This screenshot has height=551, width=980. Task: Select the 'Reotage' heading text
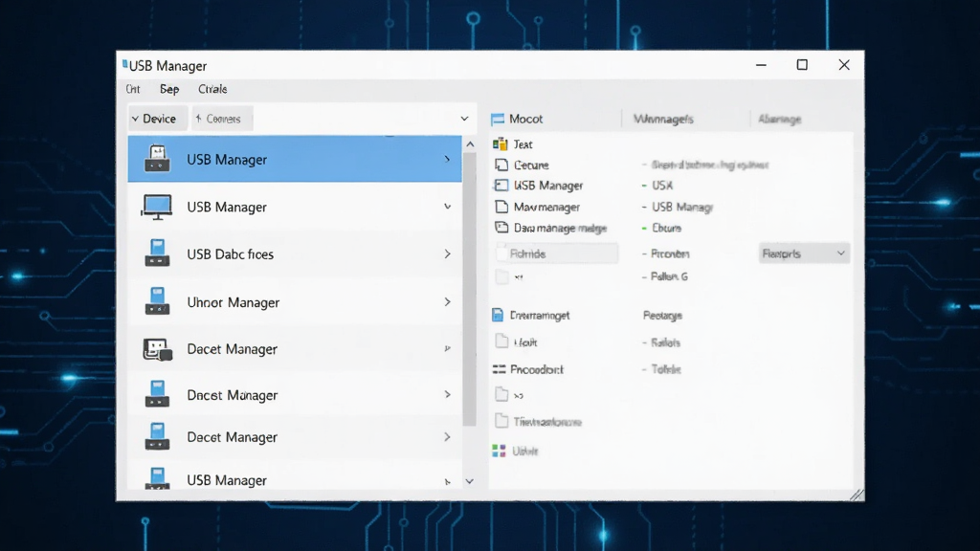pyautogui.click(x=662, y=316)
